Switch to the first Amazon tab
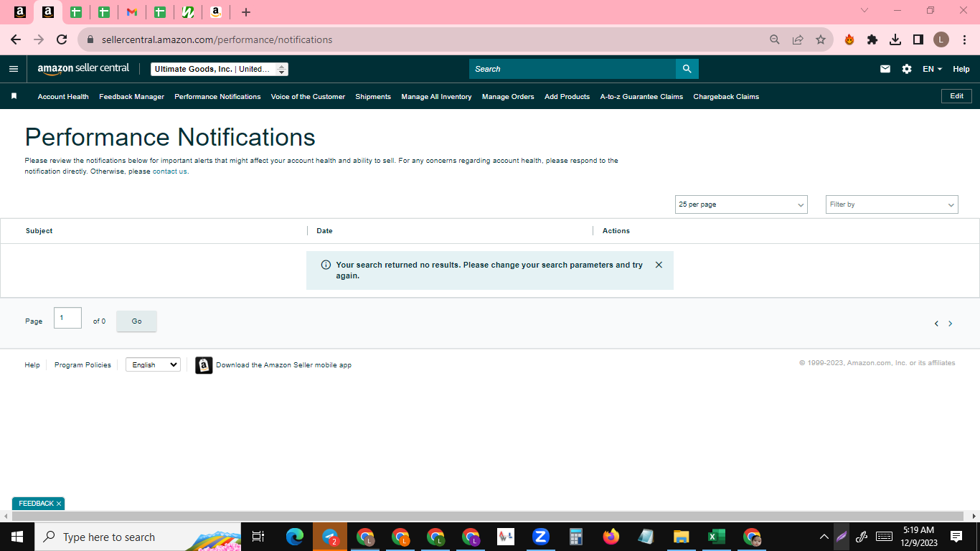980x551 pixels. click(19, 12)
